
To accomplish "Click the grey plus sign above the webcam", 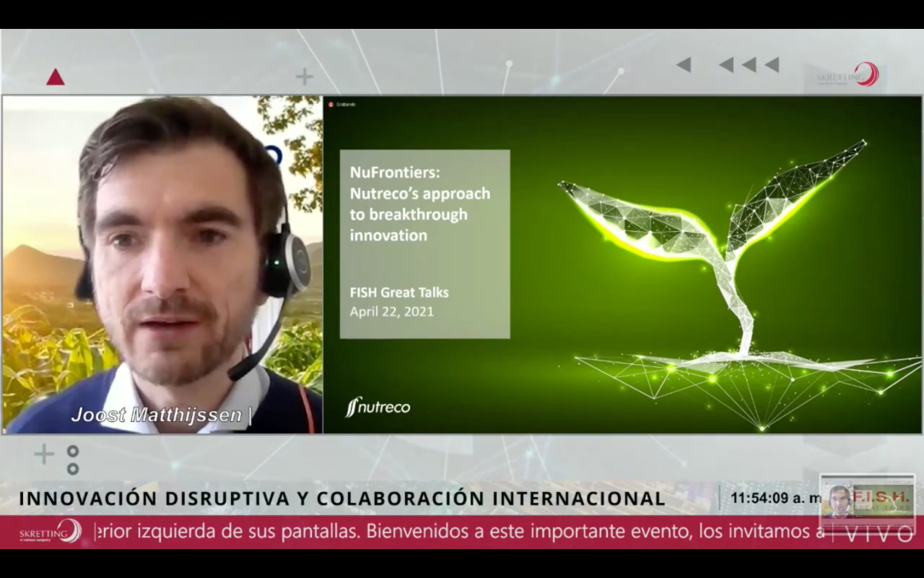I will [x=305, y=76].
